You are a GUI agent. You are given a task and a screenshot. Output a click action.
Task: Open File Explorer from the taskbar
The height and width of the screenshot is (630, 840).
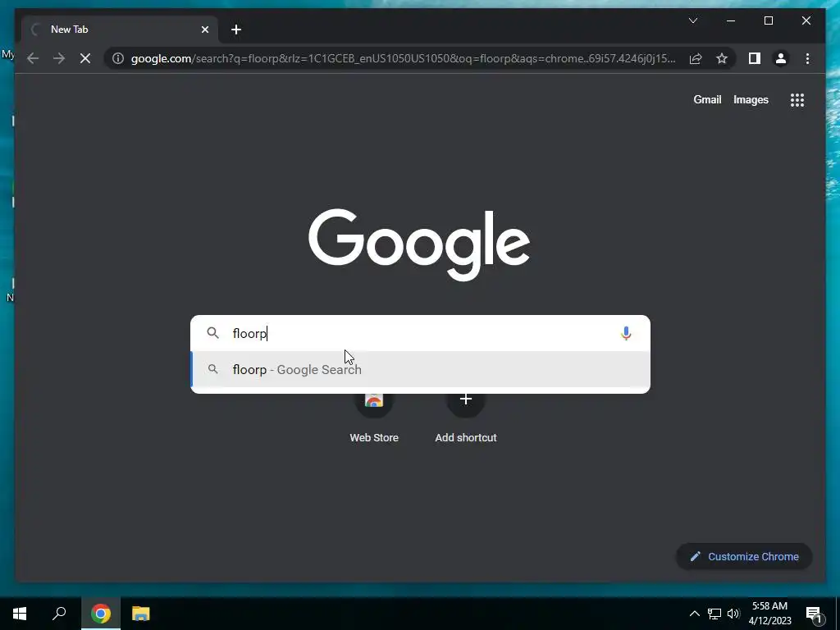click(141, 614)
